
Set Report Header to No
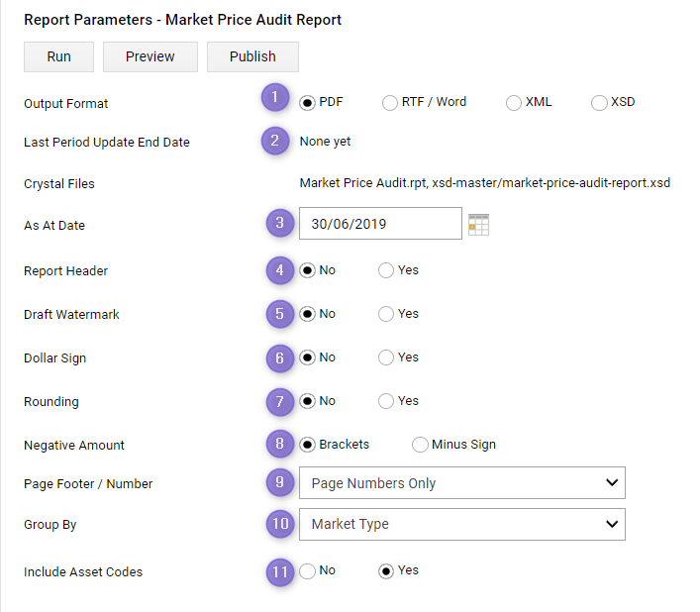pyautogui.click(x=307, y=270)
